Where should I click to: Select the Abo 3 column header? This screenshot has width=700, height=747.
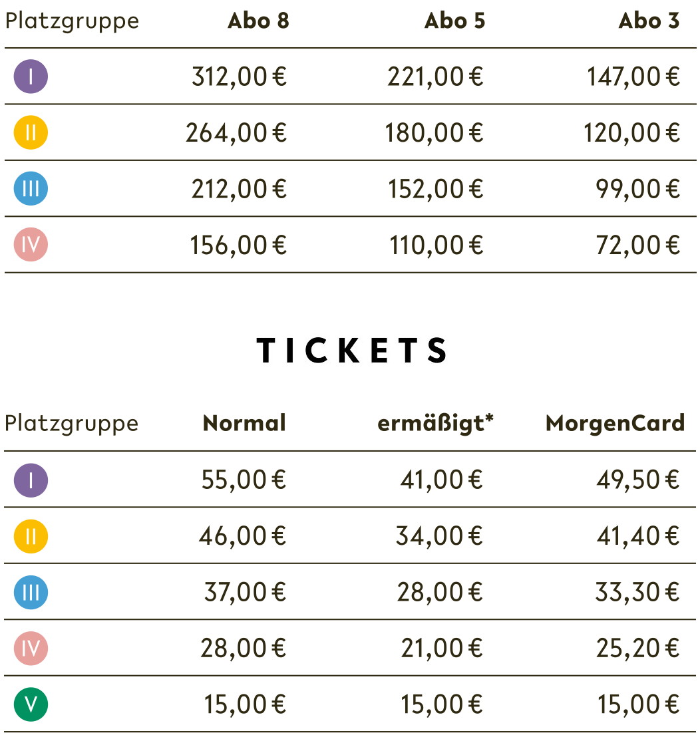click(x=649, y=21)
